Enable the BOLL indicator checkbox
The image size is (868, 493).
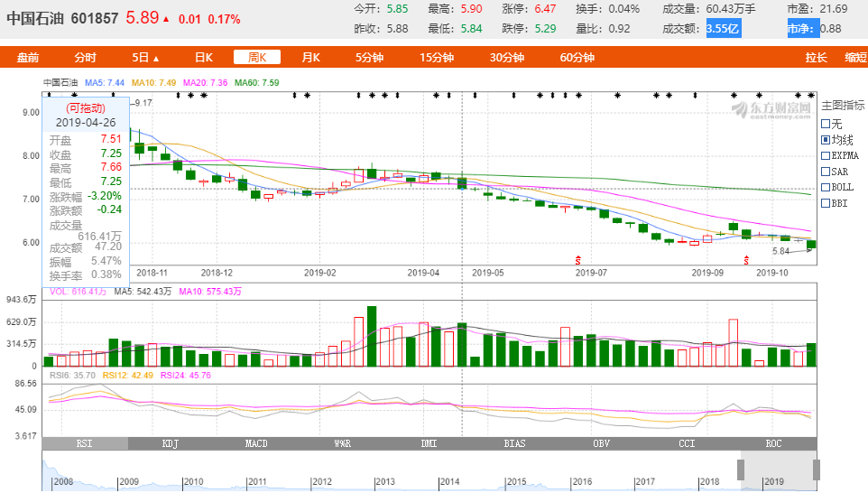(826, 187)
